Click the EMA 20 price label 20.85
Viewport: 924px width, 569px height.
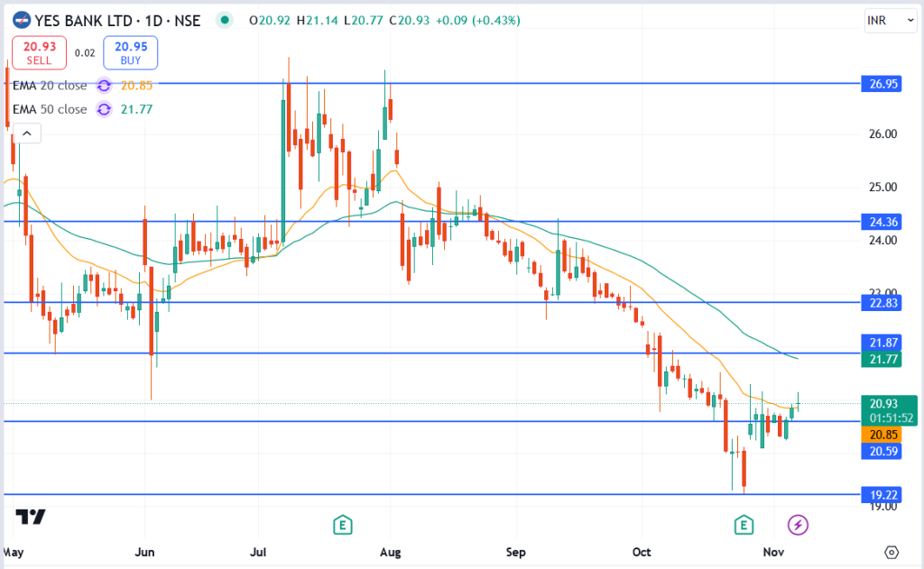pyautogui.click(x=881, y=435)
